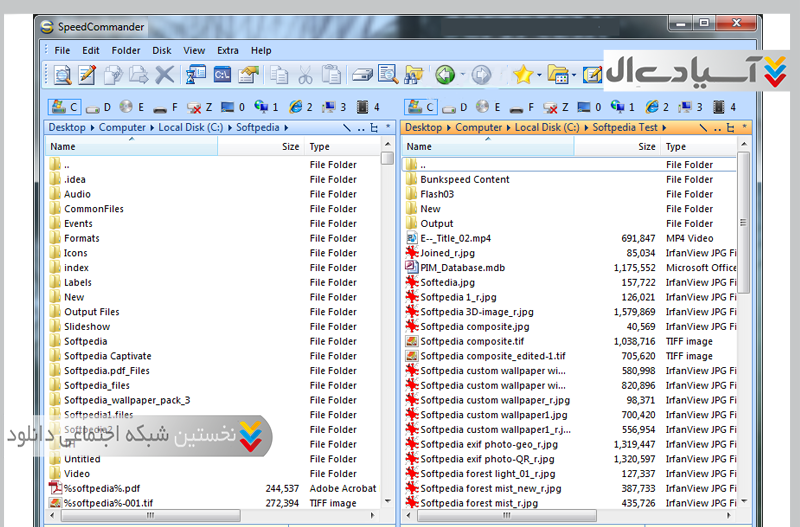Click the Cut scissors icon
The image size is (800, 527).
point(306,75)
